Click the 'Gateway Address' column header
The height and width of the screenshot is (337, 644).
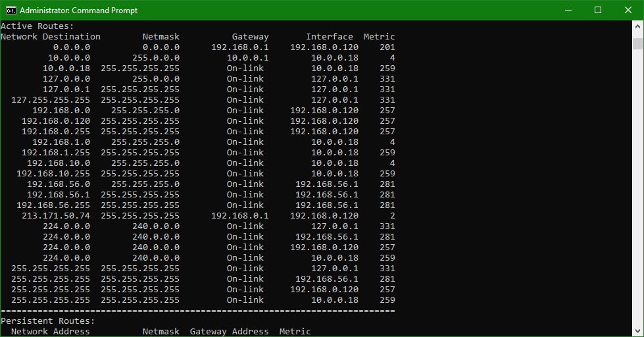coord(229,332)
